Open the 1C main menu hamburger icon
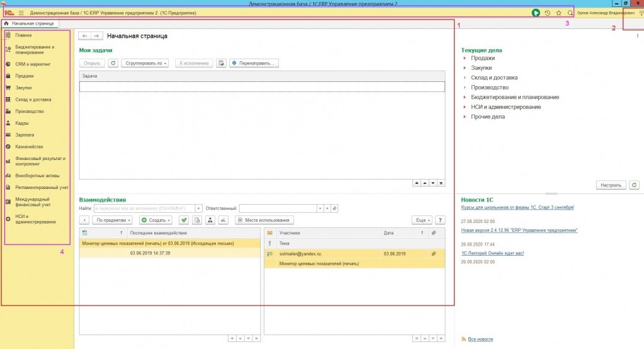The image size is (644, 349). pos(21,13)
